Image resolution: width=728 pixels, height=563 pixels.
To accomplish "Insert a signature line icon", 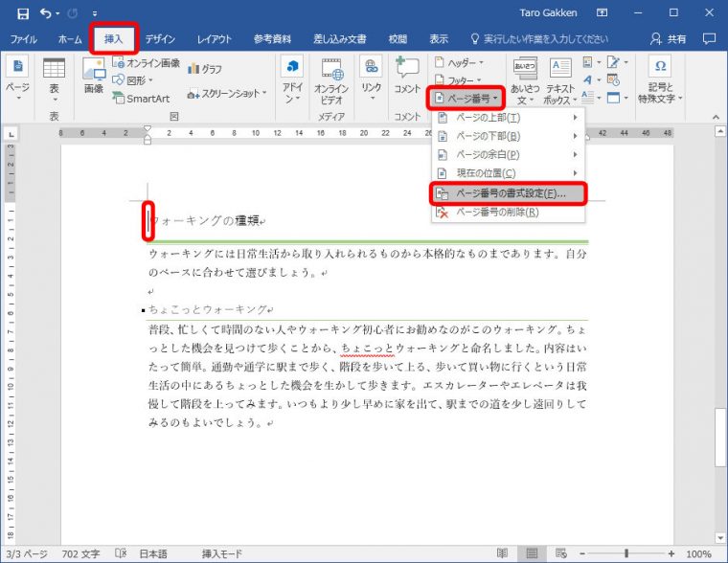I will [x=618, y=62].
